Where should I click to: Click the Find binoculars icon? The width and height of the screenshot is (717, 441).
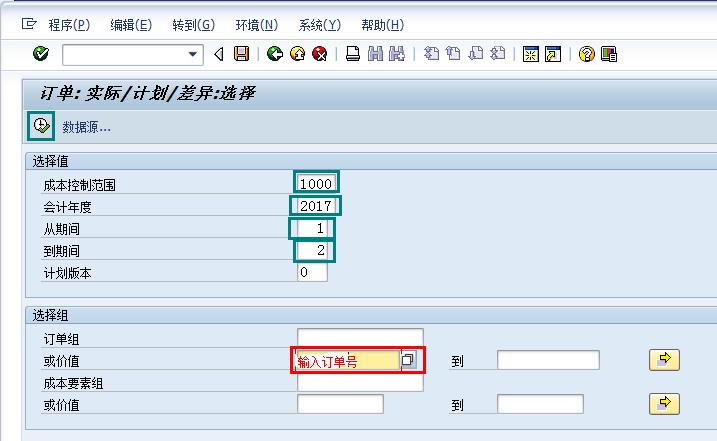[x=375, y=54]
